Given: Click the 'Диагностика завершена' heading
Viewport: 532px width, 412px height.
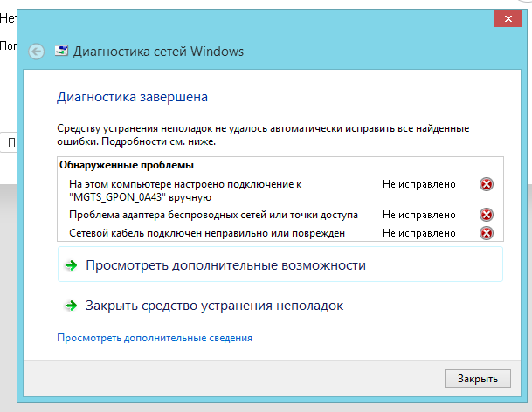Looking at the screenshot, I should click(132, 97).
